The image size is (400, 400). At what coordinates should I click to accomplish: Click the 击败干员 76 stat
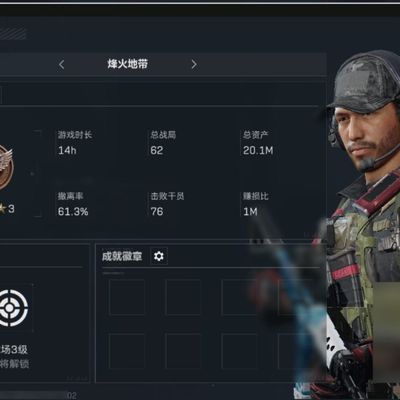coord(167,204)
